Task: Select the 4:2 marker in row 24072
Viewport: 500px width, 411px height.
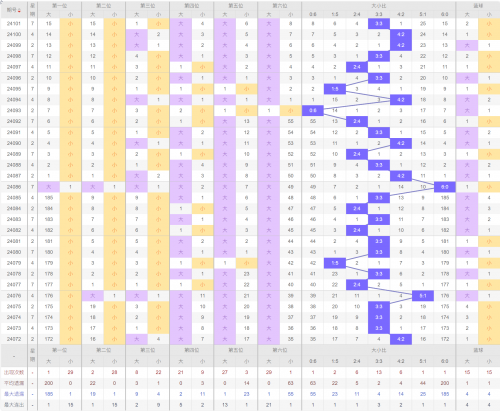Action: 401,339
